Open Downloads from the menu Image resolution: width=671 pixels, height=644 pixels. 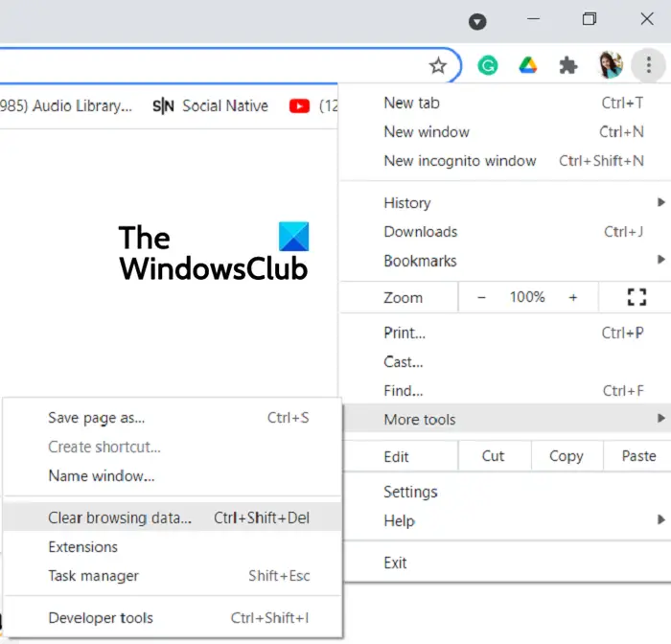pyautogui.click(x=506, y=232)
